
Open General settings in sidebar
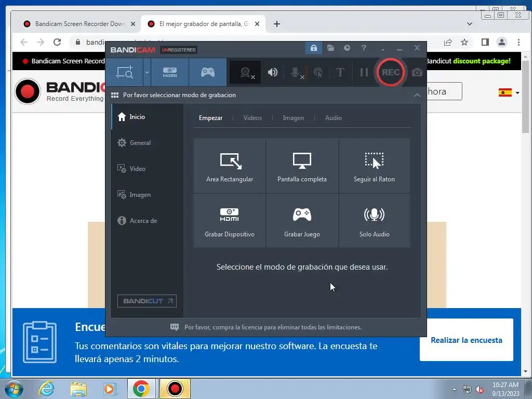[x=148, y=143]
